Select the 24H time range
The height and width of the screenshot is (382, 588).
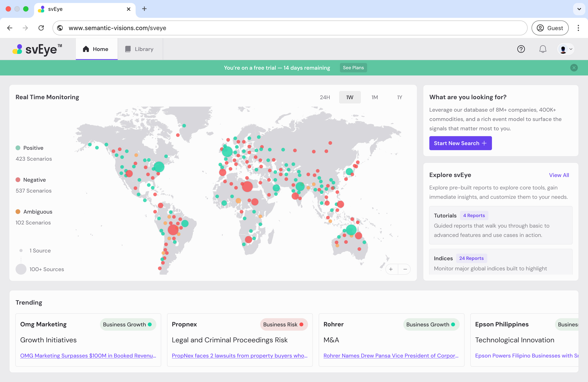(325, 97)
